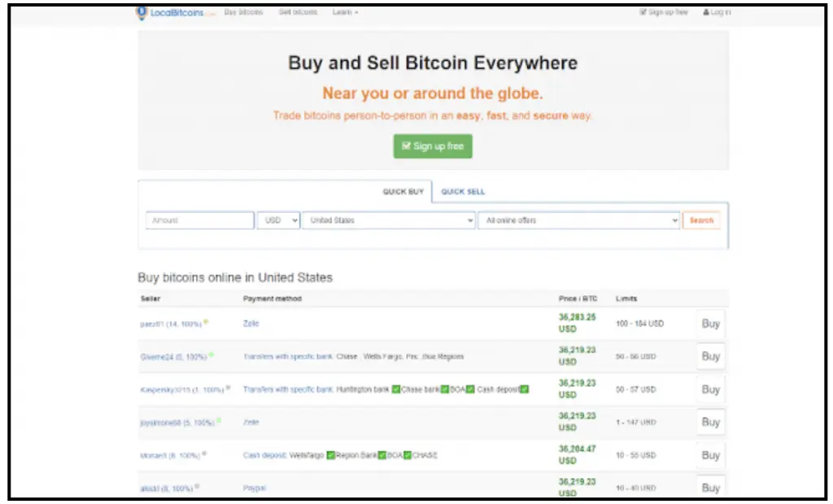Click the green status dot next to seller paez01
833x504 pixels.
click(206, 322)
